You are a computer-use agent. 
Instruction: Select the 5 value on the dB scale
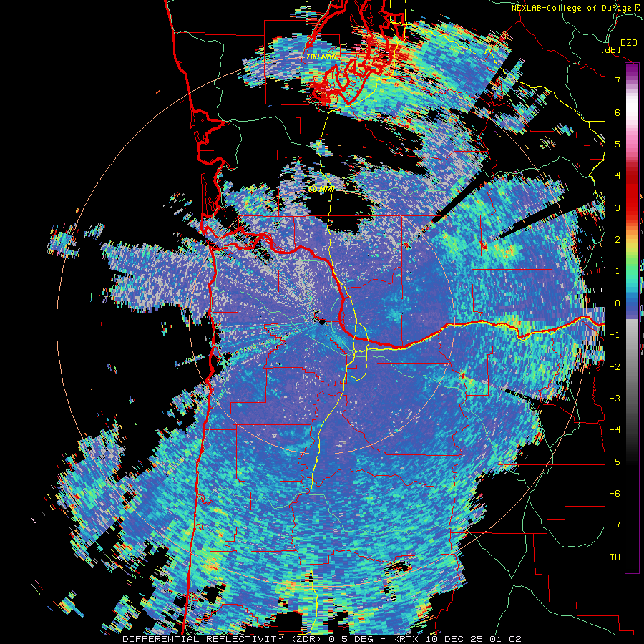click(618, 144)
